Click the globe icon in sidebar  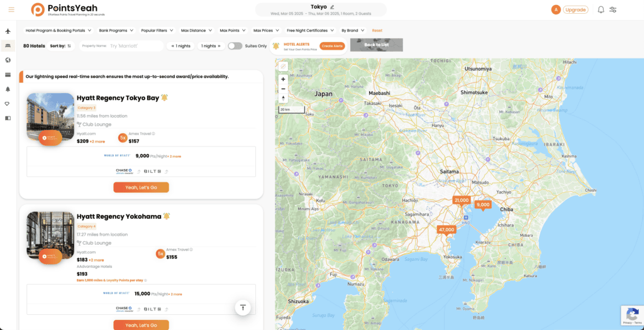tap(8, 60)
